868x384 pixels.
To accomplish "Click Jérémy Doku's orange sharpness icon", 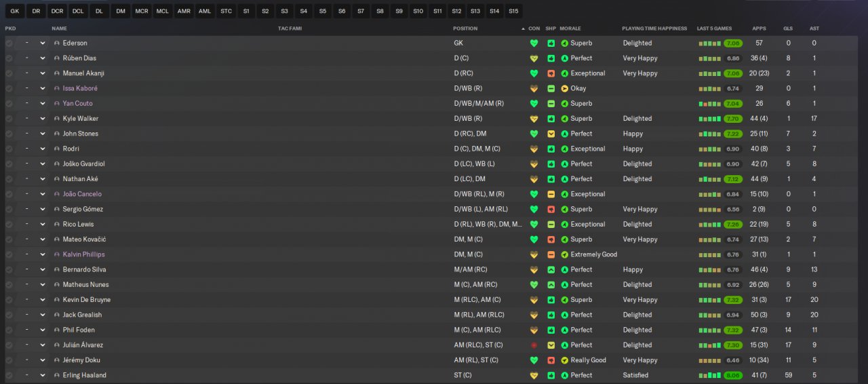I will [x=551, y=360].
